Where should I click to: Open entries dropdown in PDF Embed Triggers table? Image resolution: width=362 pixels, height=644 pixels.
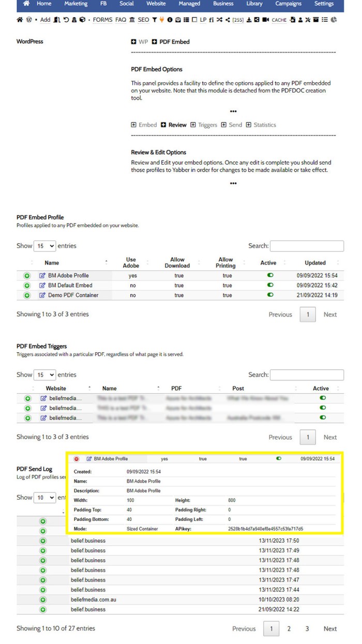coord(45,375)
